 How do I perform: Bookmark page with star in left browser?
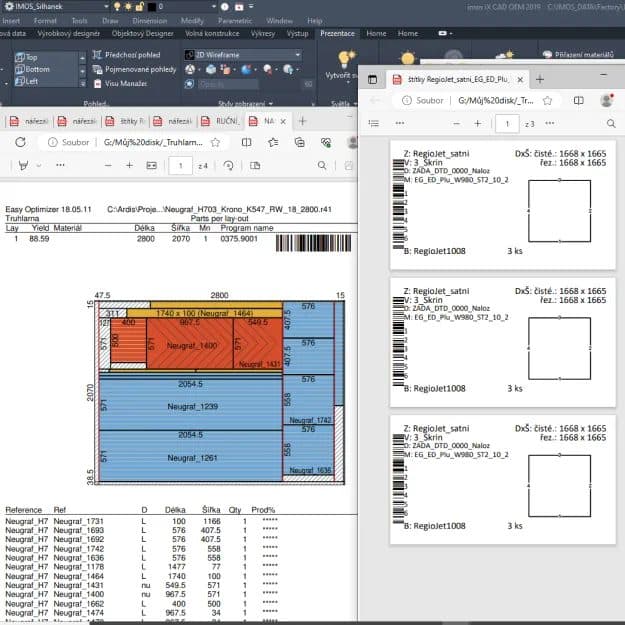(215, 142)
